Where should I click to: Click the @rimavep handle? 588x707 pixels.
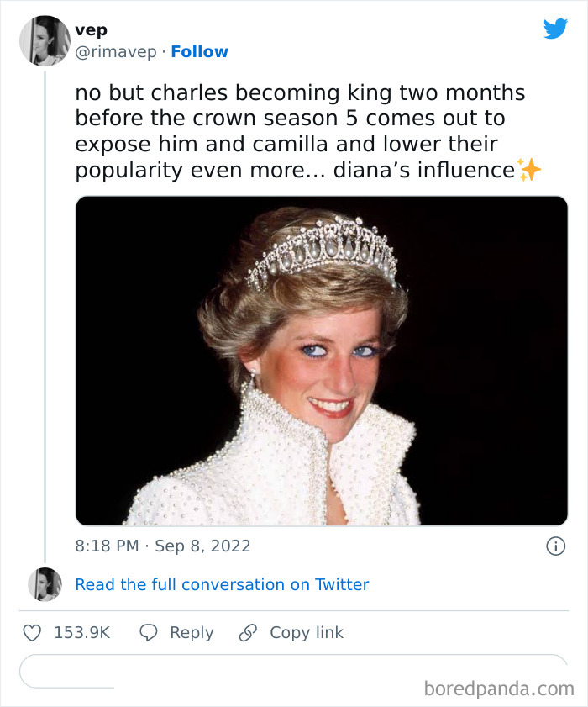pyautogui.click(x=115, y=52)
